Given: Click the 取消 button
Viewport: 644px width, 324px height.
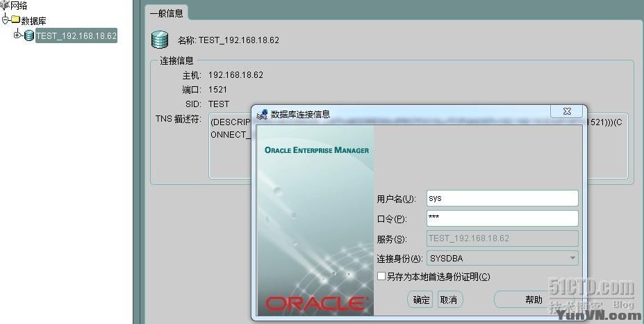Looking at the screenshot, I should coord(449,300).
